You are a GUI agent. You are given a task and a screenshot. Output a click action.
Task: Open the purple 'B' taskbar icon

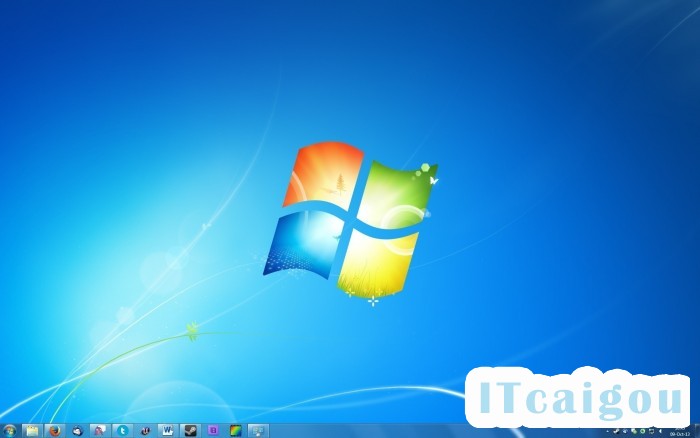point(213,431)
